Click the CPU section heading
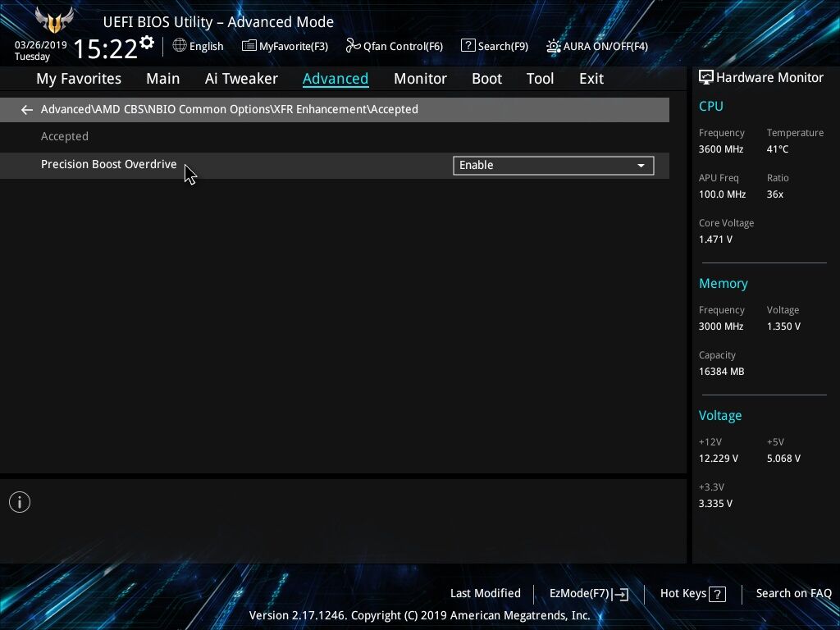The width and height of the screenshot is (840, 630). click(x=711, y=106)
